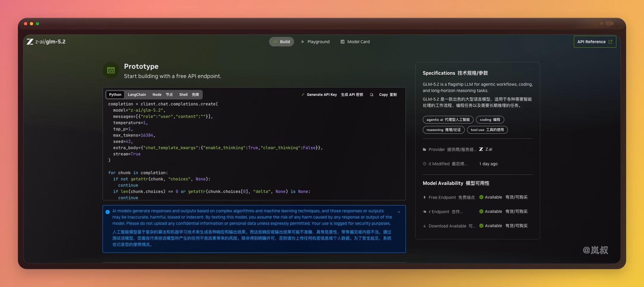The width and height of the screenshot is (644, 287).
Task: Click the blue info icon in disclaimer
Action: [108, 212]
